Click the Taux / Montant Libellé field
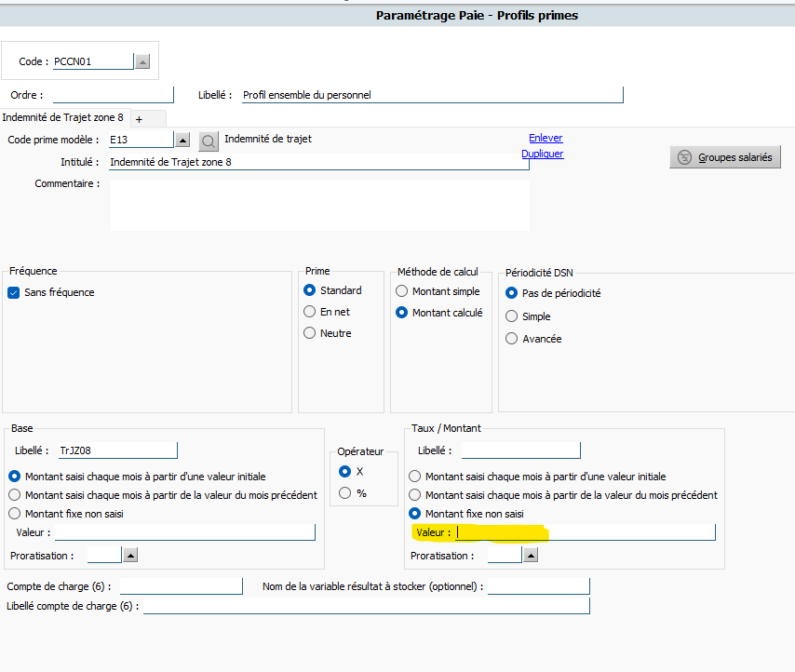 click(x=520, y=450)
